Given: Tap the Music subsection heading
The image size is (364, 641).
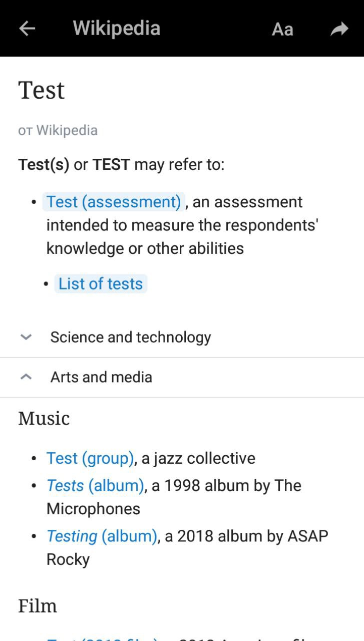Looking at the screenshot, I should point(44,418).
